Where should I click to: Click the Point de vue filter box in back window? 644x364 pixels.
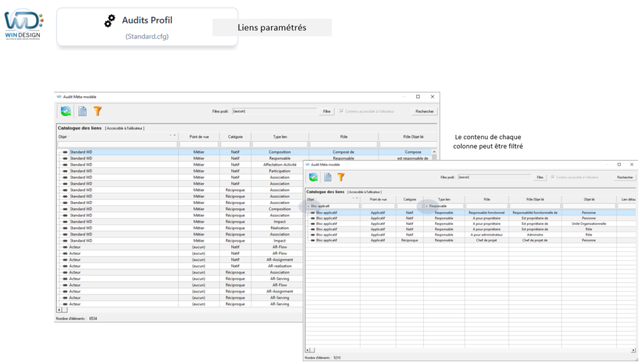pyautogui.click(x=199, y=144)
